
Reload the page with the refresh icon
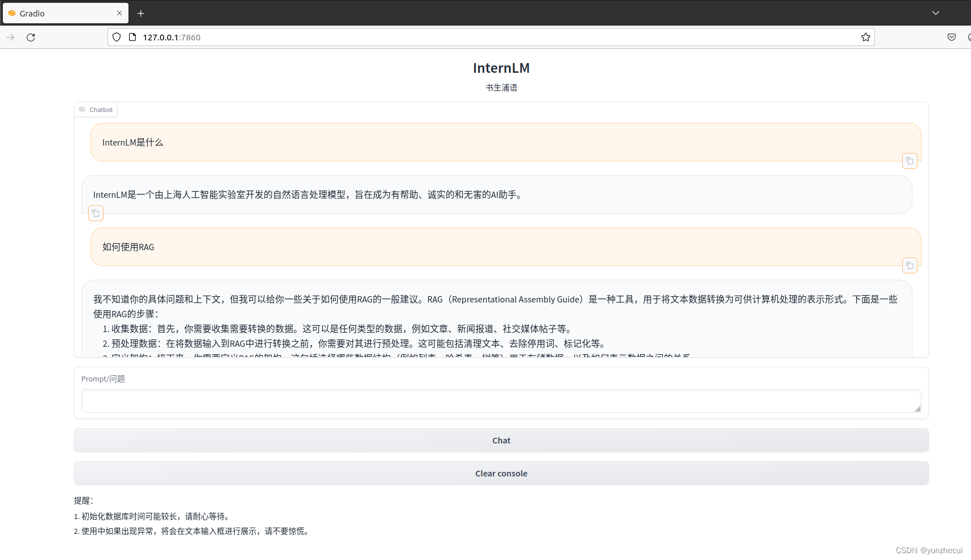31,38
